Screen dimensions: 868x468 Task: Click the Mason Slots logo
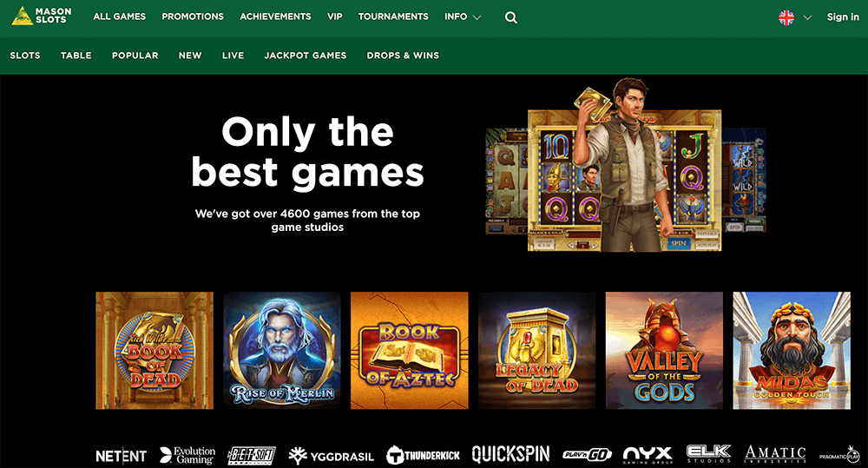42,16
